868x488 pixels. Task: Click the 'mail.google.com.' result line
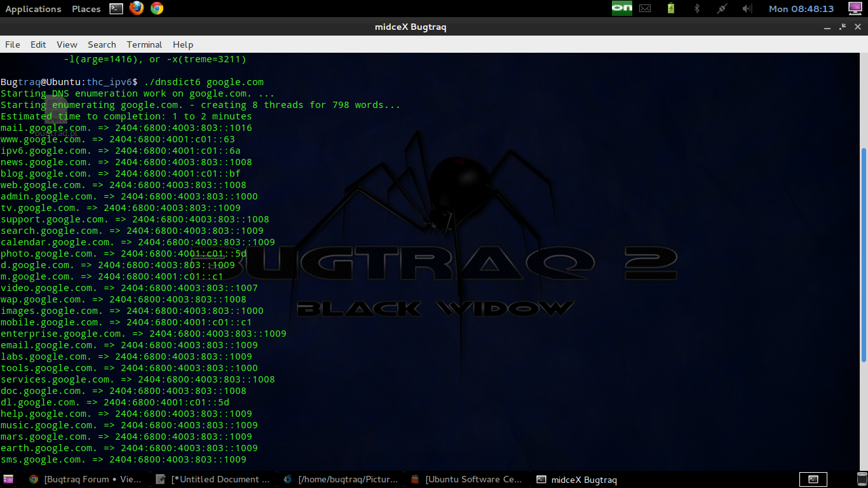tap(126, 128)
